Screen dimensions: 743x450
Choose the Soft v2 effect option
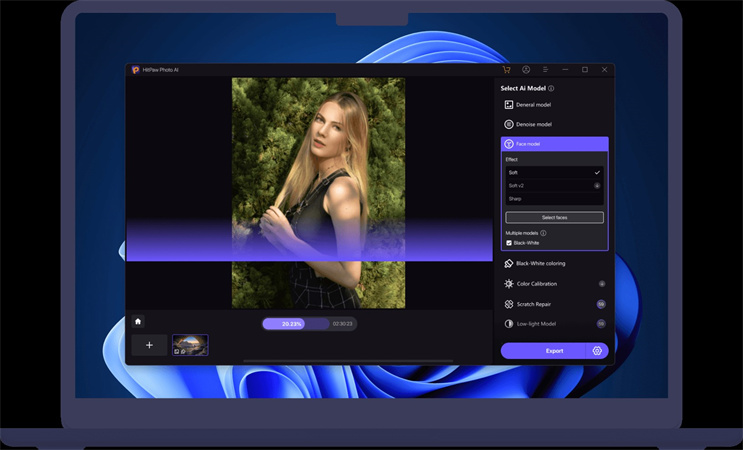553,185
